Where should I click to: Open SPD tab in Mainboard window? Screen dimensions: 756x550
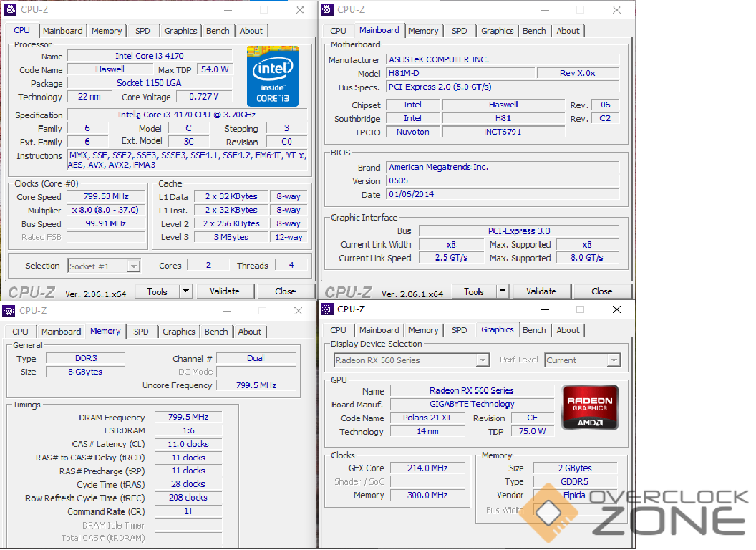point(460,31)
